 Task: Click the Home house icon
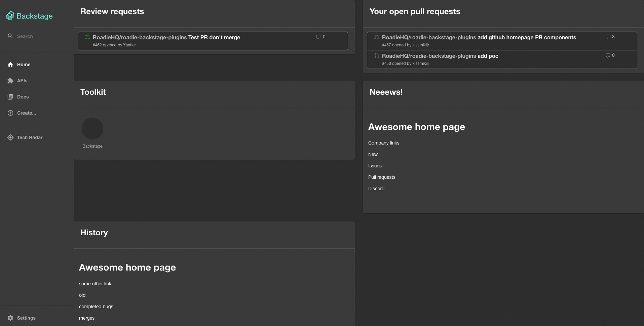pos(10,65)
